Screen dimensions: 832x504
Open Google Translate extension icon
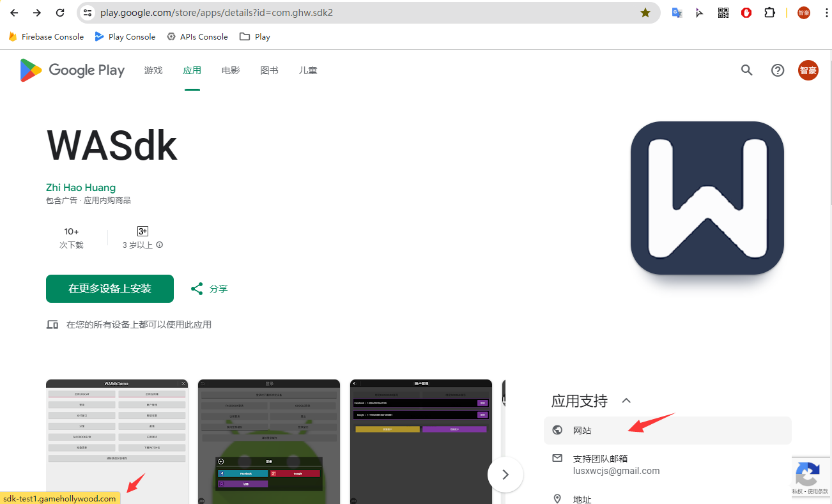[x=677, y=13]
